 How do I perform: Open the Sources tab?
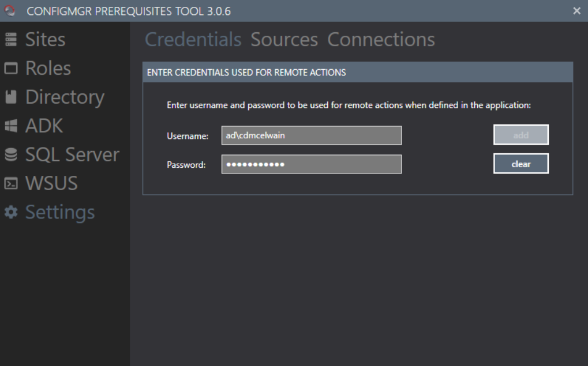point(284,40)
